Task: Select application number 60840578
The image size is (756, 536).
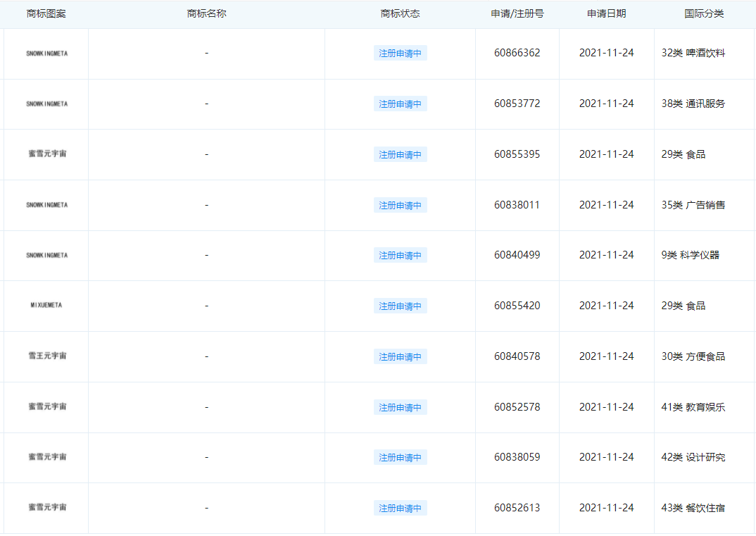Action: pos(517,356)
